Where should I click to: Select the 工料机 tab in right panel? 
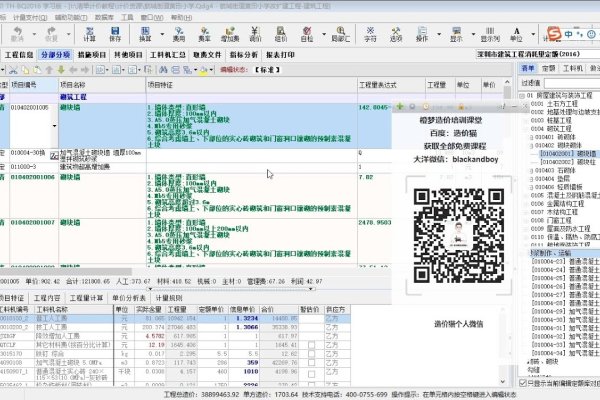point(573,68)
